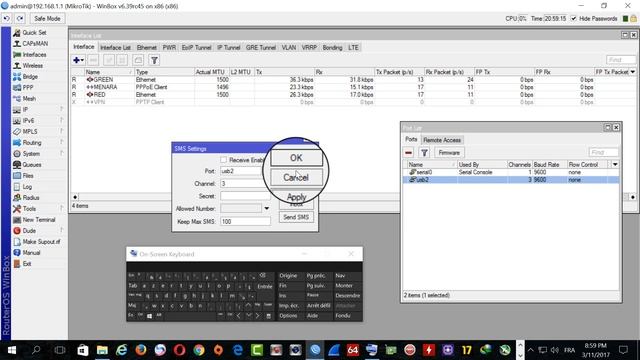
Task: Click the Redo arrow in the WinBox toolbar
Action: (20, 19)
